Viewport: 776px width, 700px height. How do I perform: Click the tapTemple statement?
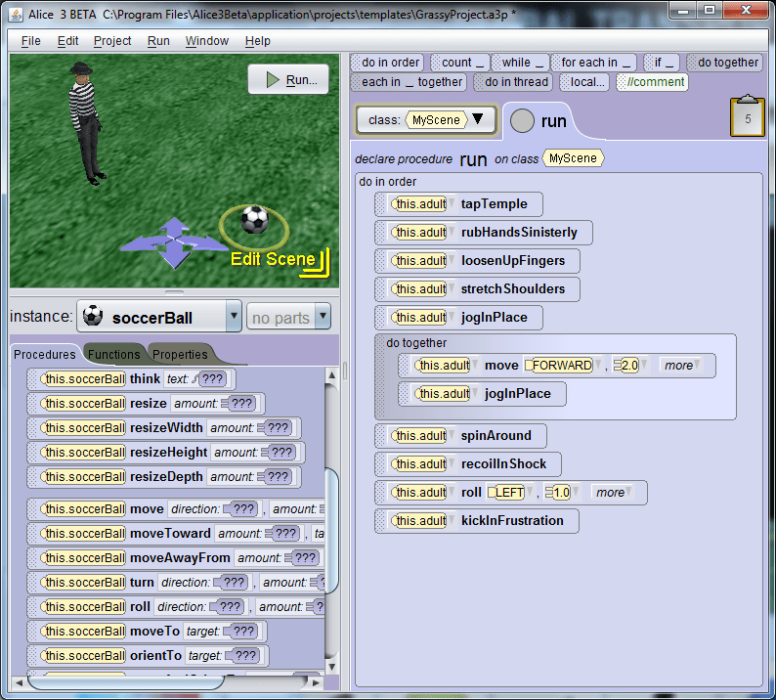pos(458,204)
